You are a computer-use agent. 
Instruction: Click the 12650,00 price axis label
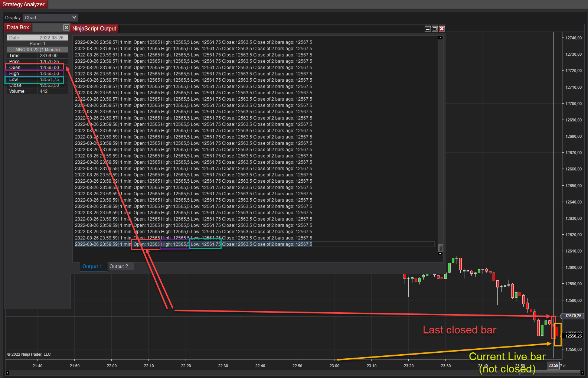(x=574, y=186)
